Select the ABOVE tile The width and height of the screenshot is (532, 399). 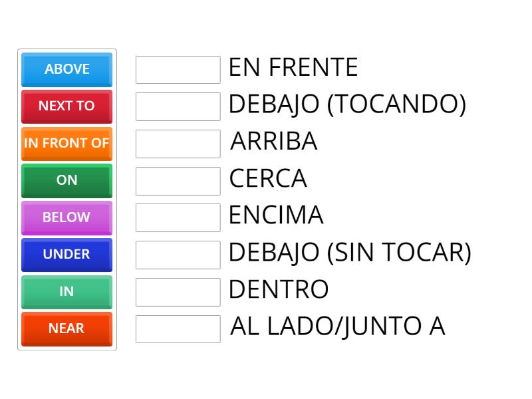coord(66,69)
